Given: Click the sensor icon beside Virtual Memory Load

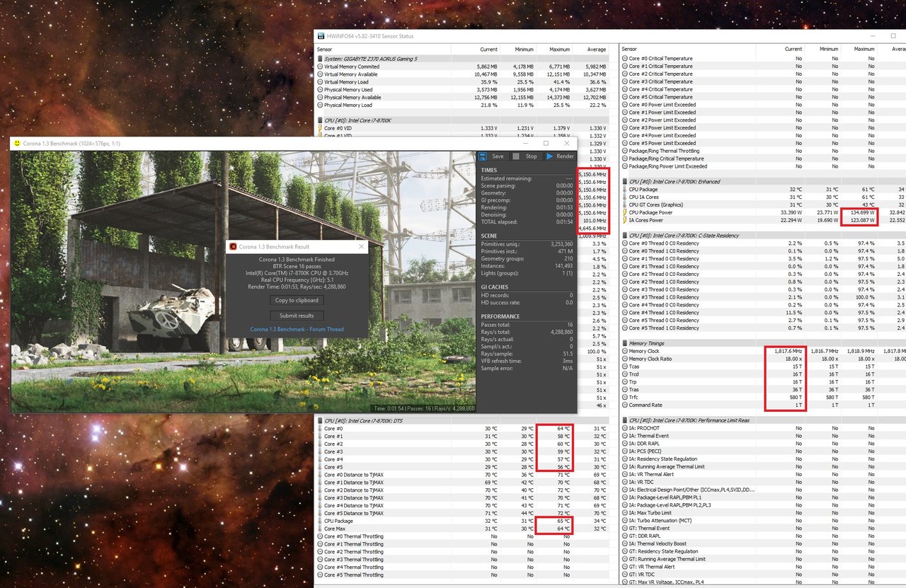Looking at the screenshot, I should (320, 82).
